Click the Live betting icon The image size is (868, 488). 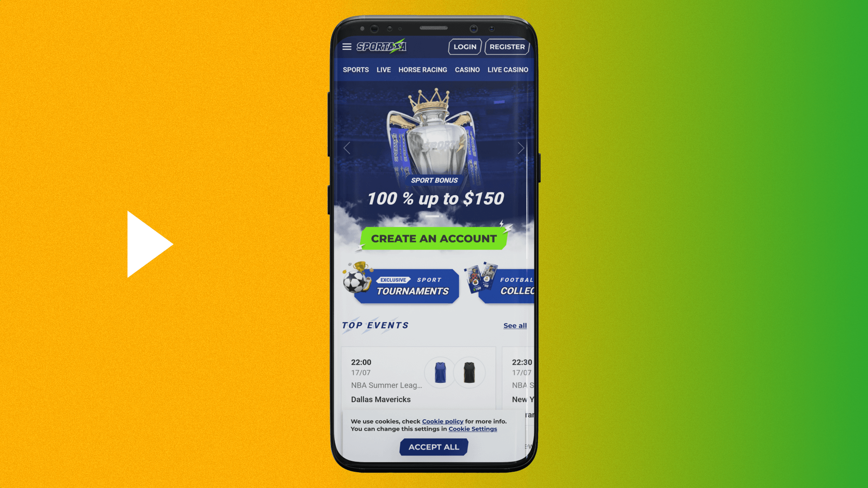pyautogui.click(x=384, y=70)
